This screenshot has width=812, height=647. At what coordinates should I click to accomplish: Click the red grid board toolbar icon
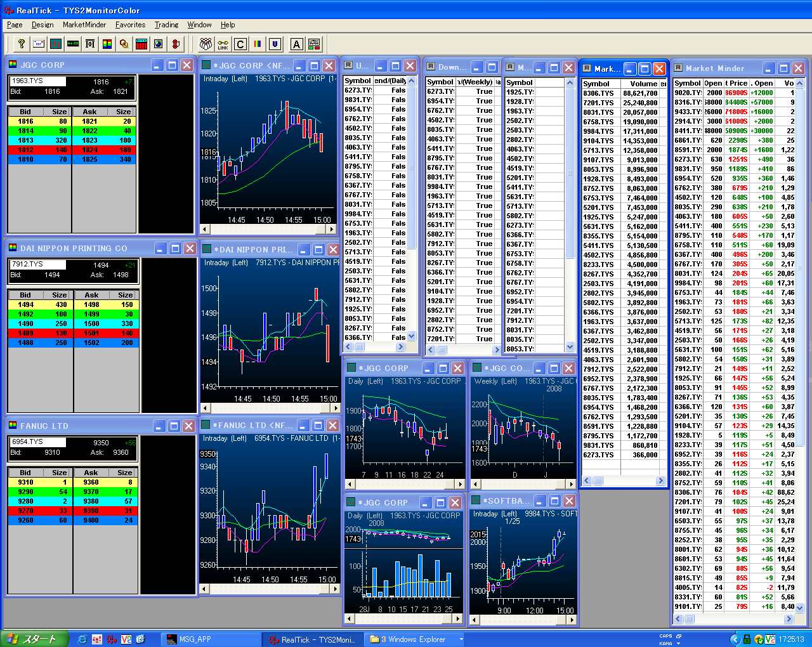click(141, 44)
